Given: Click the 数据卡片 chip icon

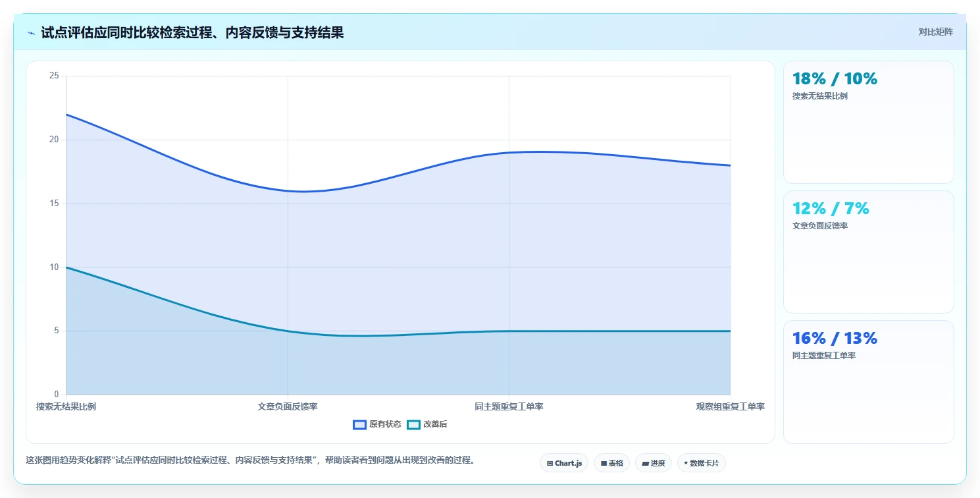Looking at the screenshot, I should point(686,463).
